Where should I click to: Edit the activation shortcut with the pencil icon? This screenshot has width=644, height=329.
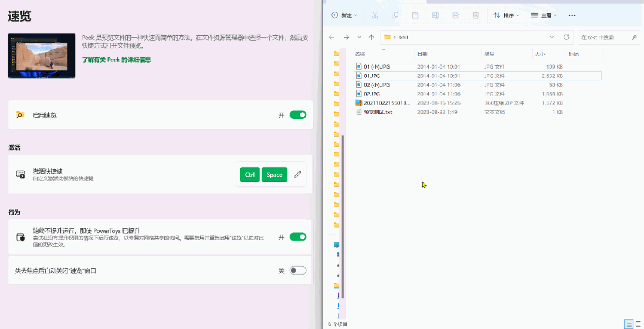point(298,174)
